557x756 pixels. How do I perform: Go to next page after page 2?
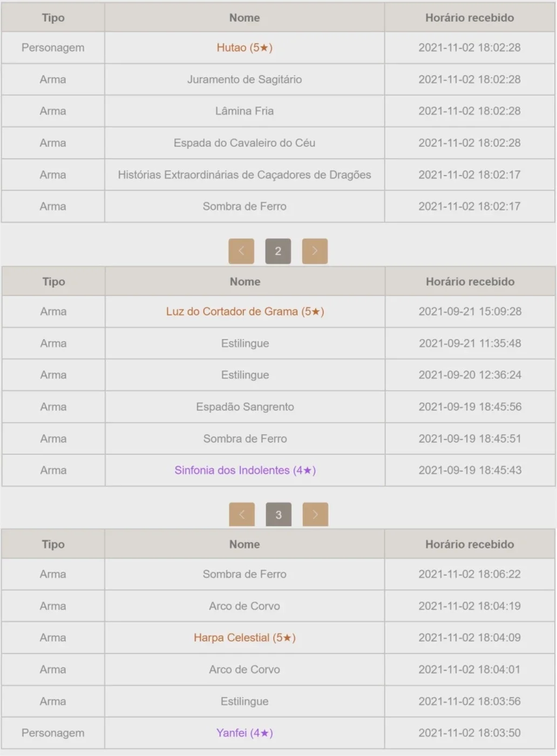click(x=315, y=251)
